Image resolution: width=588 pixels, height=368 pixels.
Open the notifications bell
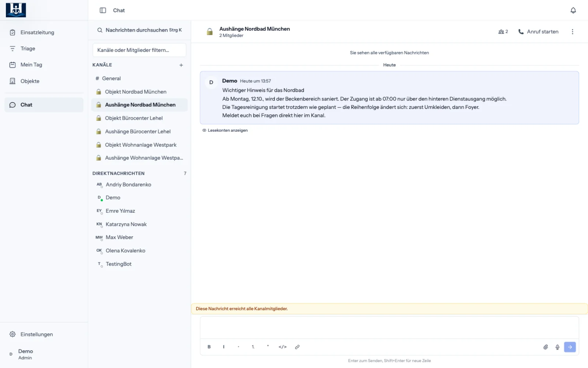[573, 10]
